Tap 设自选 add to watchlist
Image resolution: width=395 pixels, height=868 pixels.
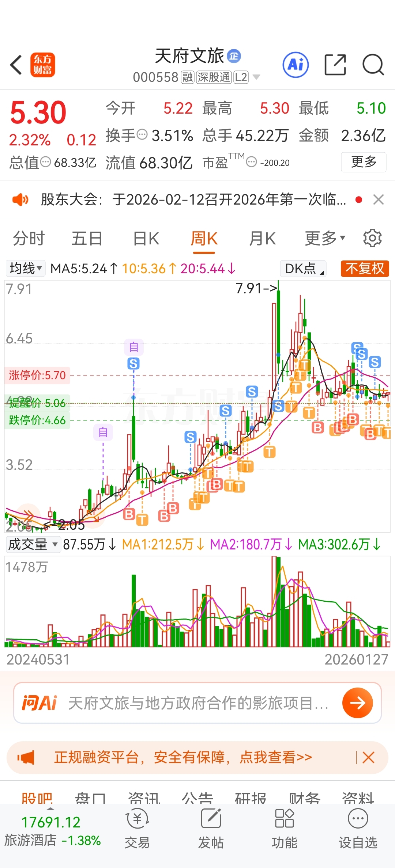pyautogui.click(x=358, y=829)
